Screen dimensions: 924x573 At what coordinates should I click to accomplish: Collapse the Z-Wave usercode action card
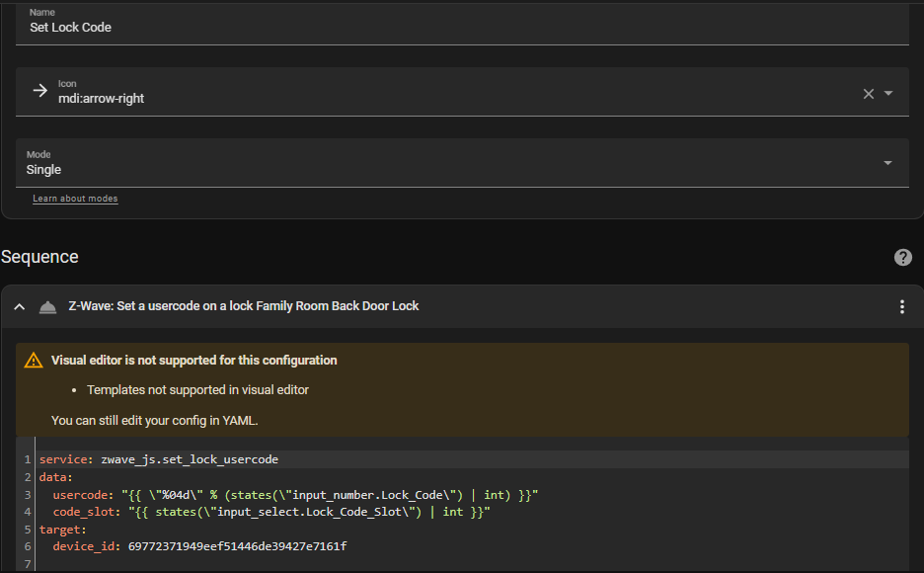[x=19, y=307]
